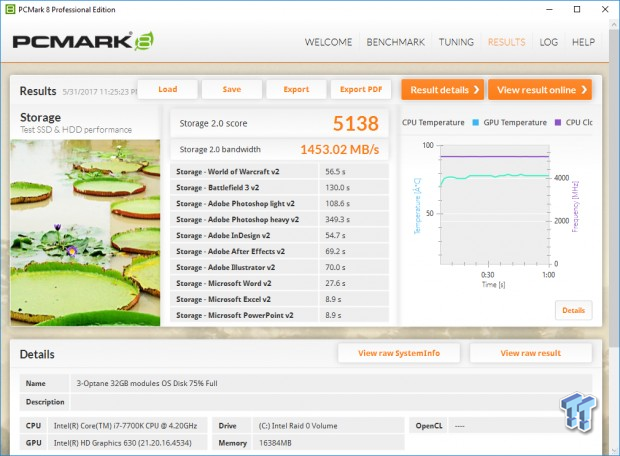
Task: Click View result online
Action: (x=540, y=90)
